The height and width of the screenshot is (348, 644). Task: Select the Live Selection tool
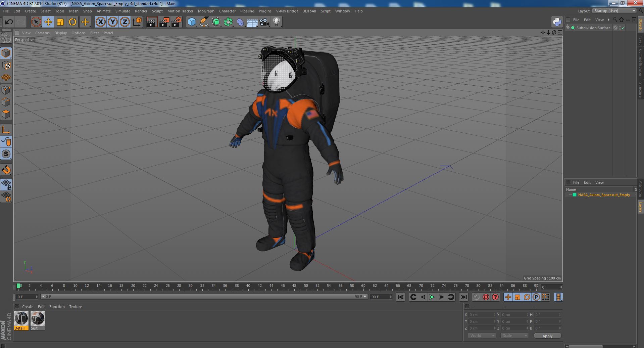[x=36, y=22]
